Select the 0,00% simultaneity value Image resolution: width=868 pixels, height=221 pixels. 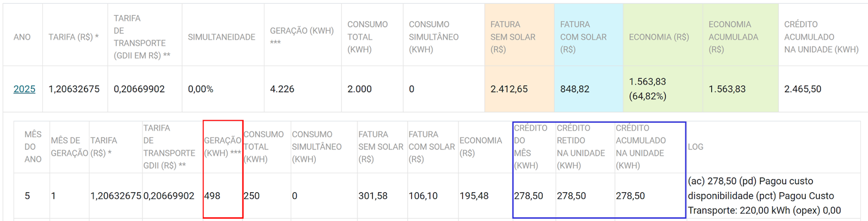point(201,89)
